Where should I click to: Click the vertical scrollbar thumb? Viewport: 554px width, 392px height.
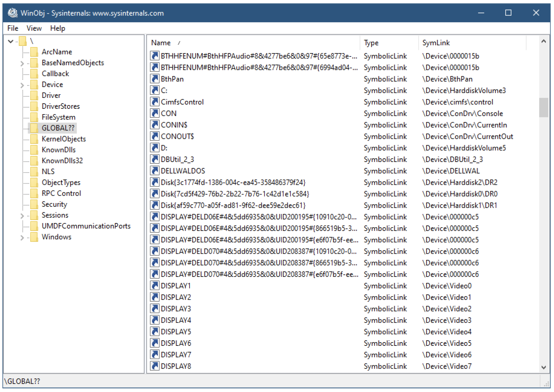click(x=543, y=107)
